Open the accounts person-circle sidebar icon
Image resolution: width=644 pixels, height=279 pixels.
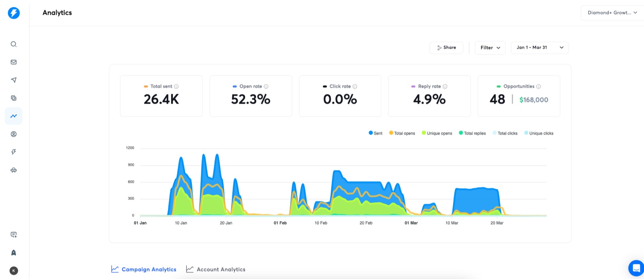pyautogui.click(x=14, y=134)
